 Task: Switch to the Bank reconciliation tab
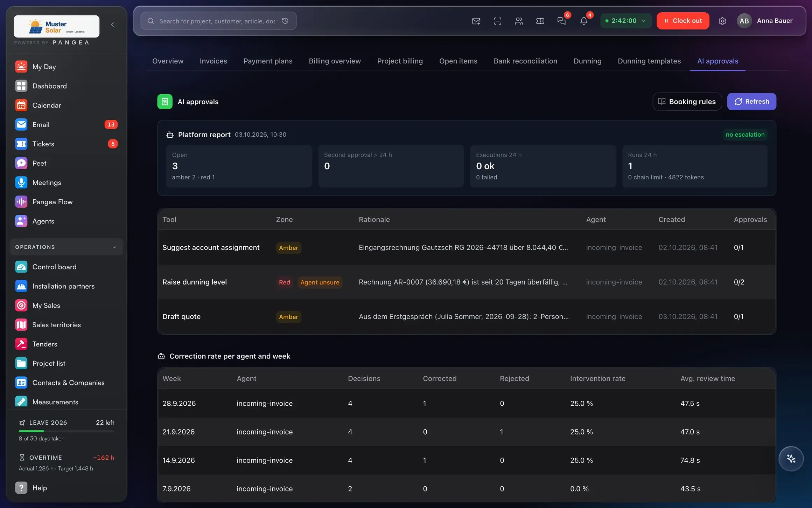coord(525,61)
